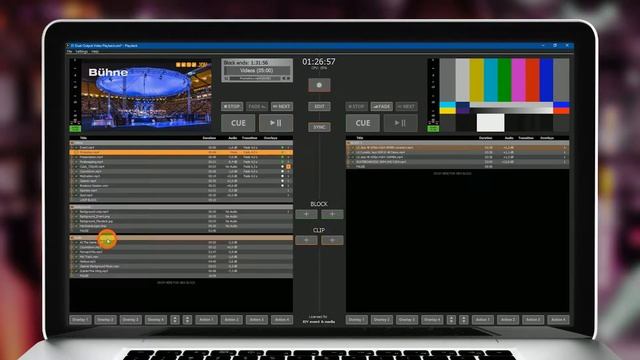Click the first up/down stepper on left bottom bar
640x360 pixels.
(175, 320)
